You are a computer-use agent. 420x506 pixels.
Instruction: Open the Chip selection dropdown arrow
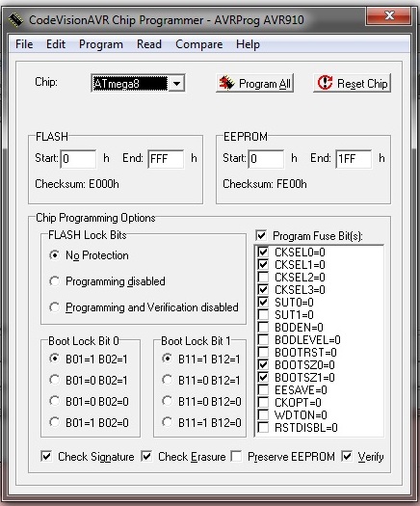(x=176, y=84)
